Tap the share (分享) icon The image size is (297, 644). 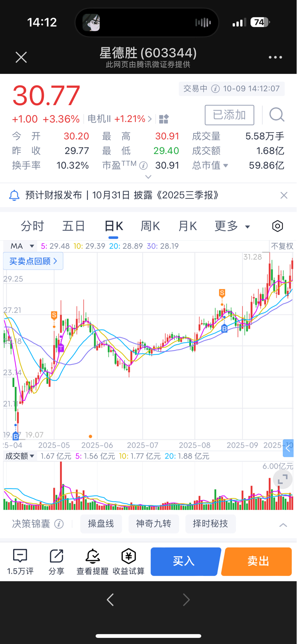56,561
